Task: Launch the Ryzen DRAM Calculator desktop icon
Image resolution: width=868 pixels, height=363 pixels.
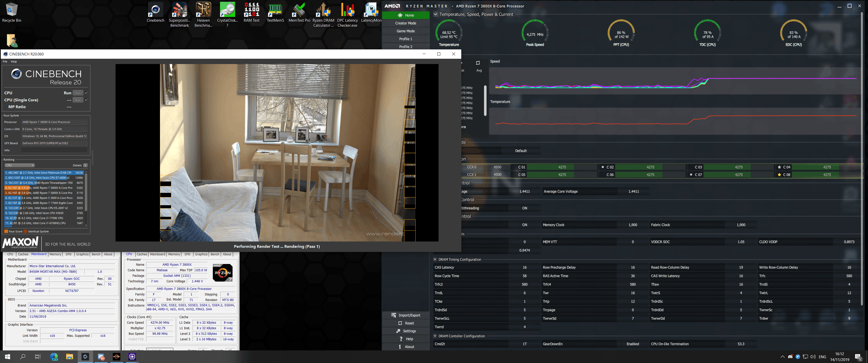Action: click(x=323, y=14)
